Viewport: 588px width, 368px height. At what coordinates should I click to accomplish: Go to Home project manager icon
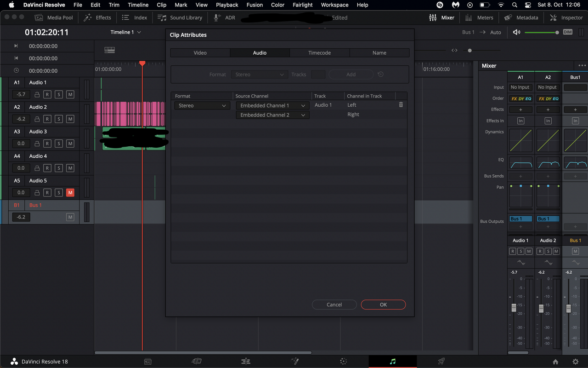click(555, 362)
